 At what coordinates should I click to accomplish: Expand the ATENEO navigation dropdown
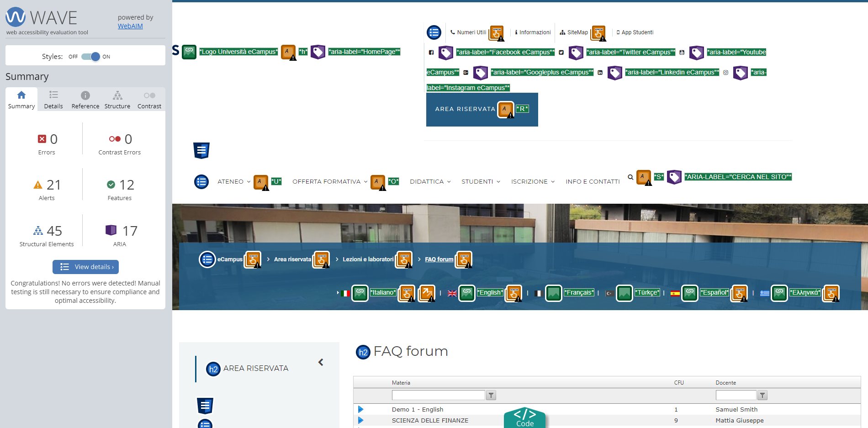[x=234, y=182]
